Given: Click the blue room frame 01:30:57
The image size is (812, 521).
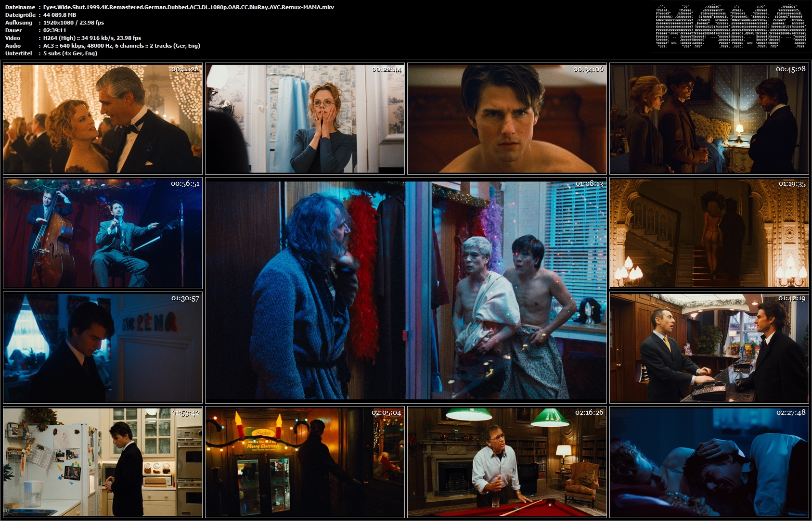Looking at the screenshot, I should click(103, 348).
